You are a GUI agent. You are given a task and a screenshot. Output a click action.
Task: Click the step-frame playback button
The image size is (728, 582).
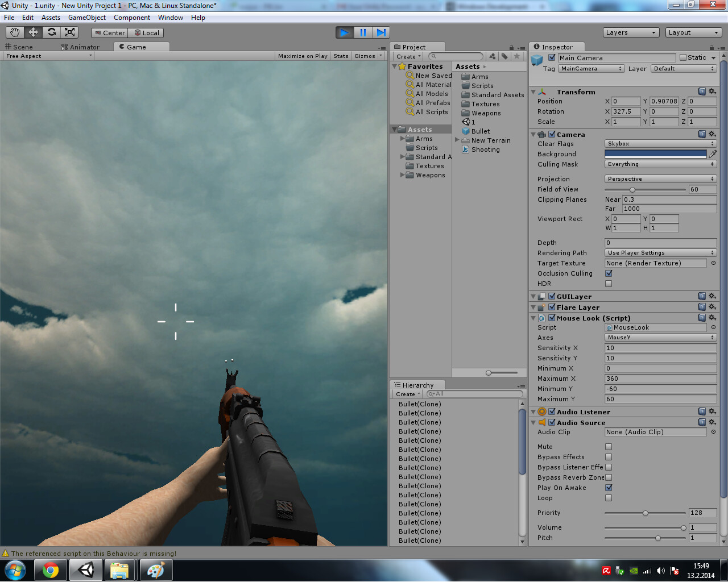tap(381, 32)
